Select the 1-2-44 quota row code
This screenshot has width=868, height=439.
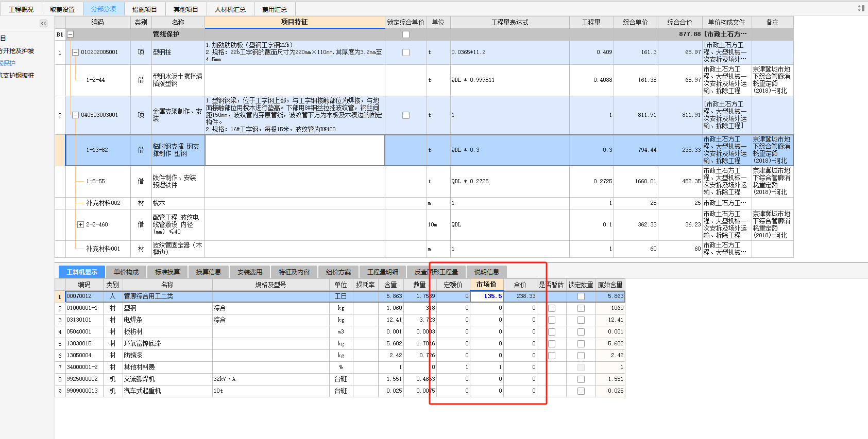[x=96, y=80]
